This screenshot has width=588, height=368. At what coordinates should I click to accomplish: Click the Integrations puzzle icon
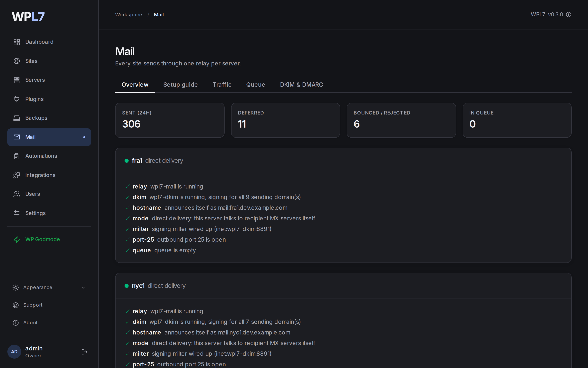point(17,175)
